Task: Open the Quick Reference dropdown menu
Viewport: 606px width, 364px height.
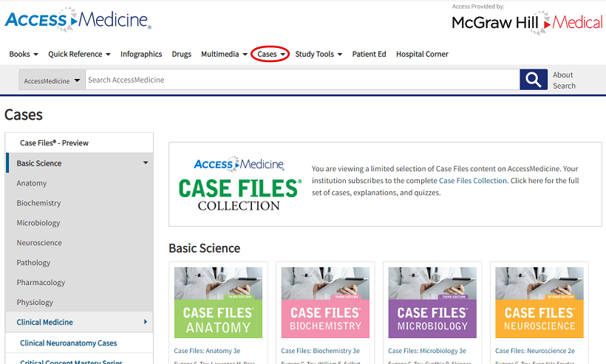Action: [79, 54]
